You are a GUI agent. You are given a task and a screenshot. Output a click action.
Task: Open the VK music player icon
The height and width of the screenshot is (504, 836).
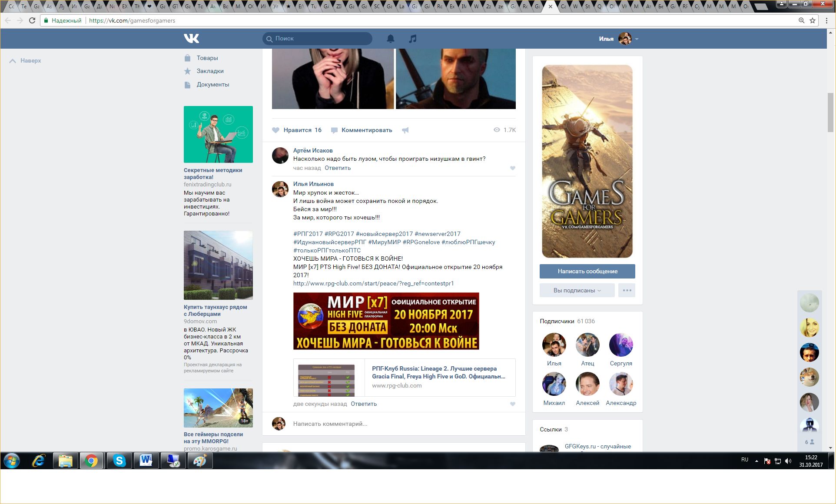[x=412, y=39]
